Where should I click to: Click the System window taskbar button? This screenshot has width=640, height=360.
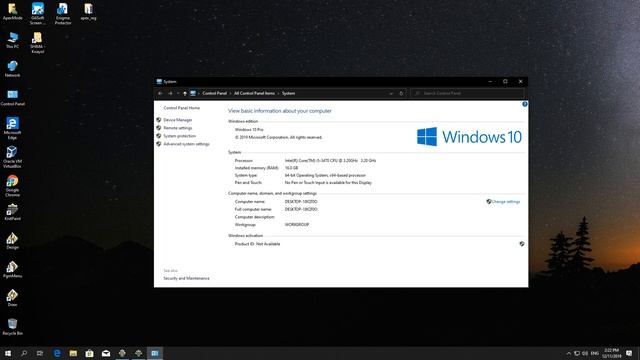click(x=155, y=353)
